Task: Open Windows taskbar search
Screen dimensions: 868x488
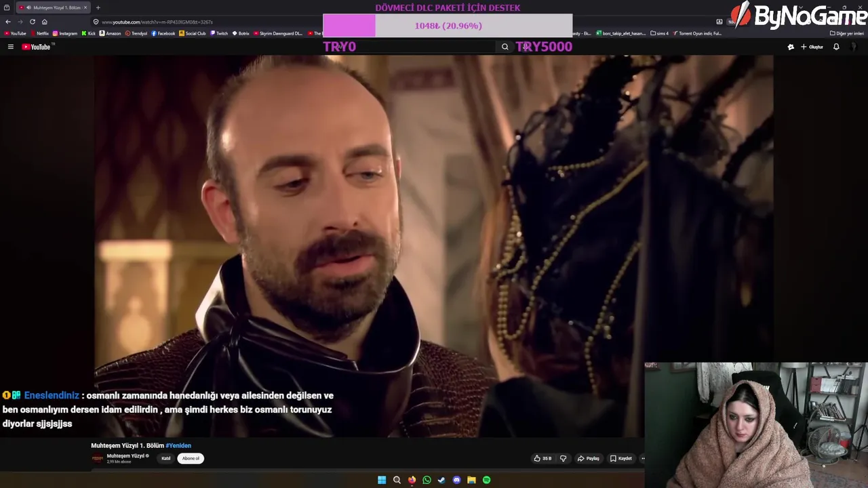Action: (x=397, y=480)
